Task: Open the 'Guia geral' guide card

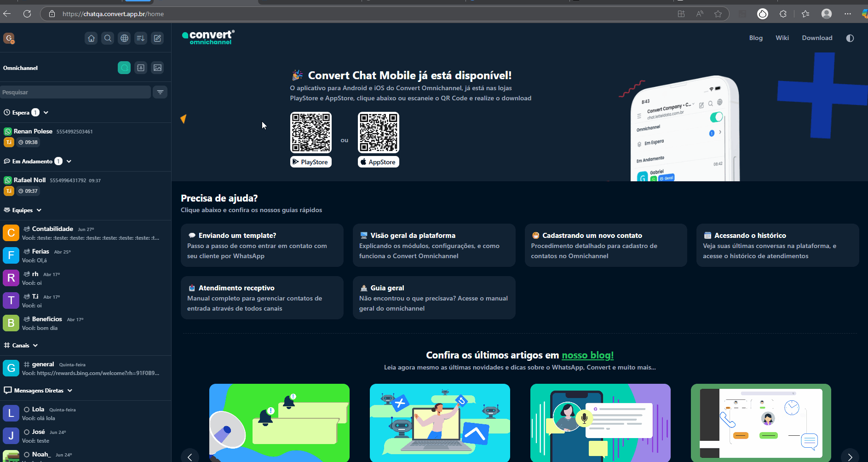Action: click(x=434, y=298)
